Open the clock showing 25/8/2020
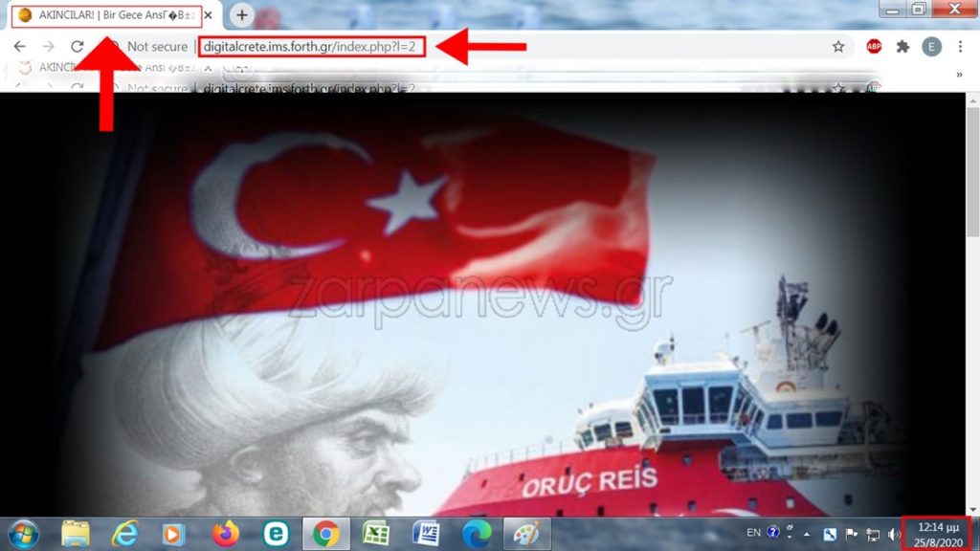The height and width of the screenshot is (551, 980). (x=938, y=535)
